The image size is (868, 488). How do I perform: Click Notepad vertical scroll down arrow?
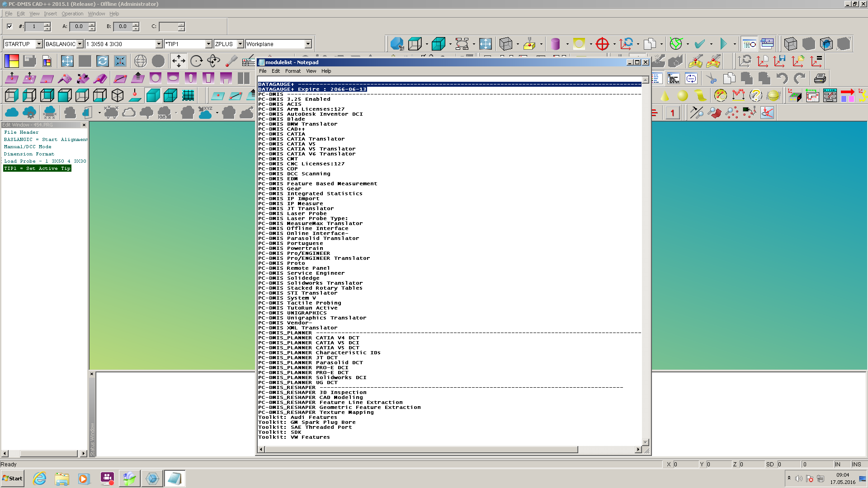tap(646, 442)
